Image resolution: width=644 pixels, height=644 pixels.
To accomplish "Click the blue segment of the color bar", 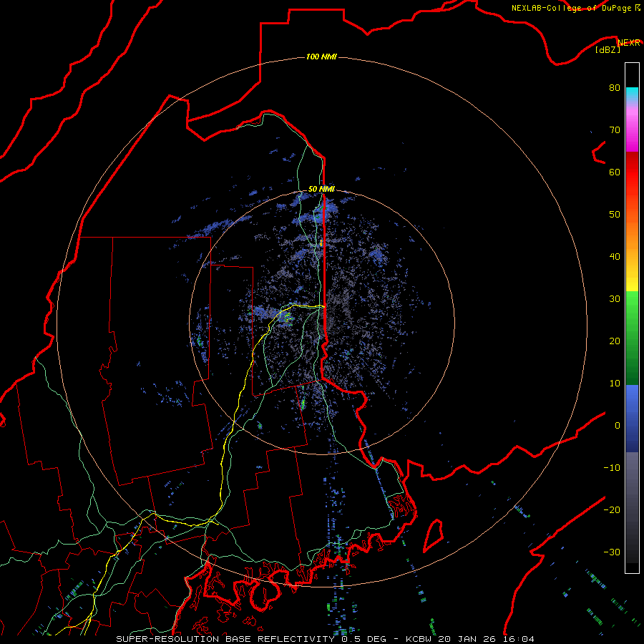I will [632, 419].
